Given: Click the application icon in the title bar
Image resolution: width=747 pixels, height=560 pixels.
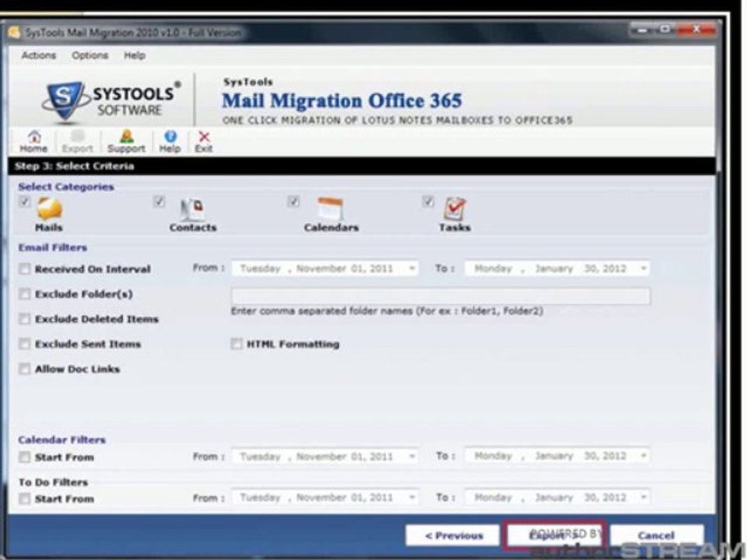Looking at the screenshot, I should point(14,33).
